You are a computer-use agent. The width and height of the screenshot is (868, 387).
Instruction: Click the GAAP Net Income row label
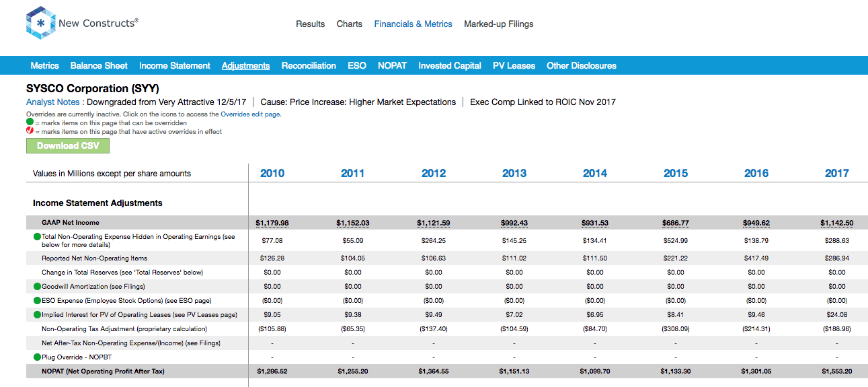(71, 223)
